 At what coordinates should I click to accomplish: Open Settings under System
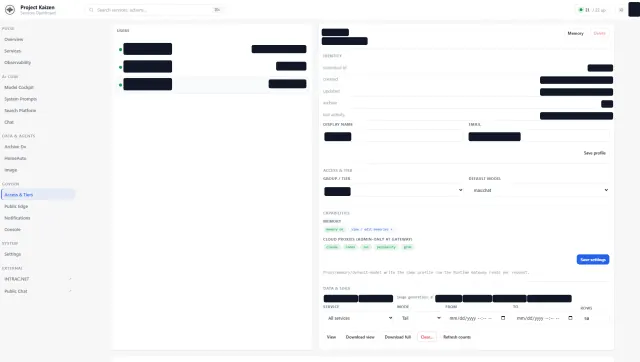12,254
